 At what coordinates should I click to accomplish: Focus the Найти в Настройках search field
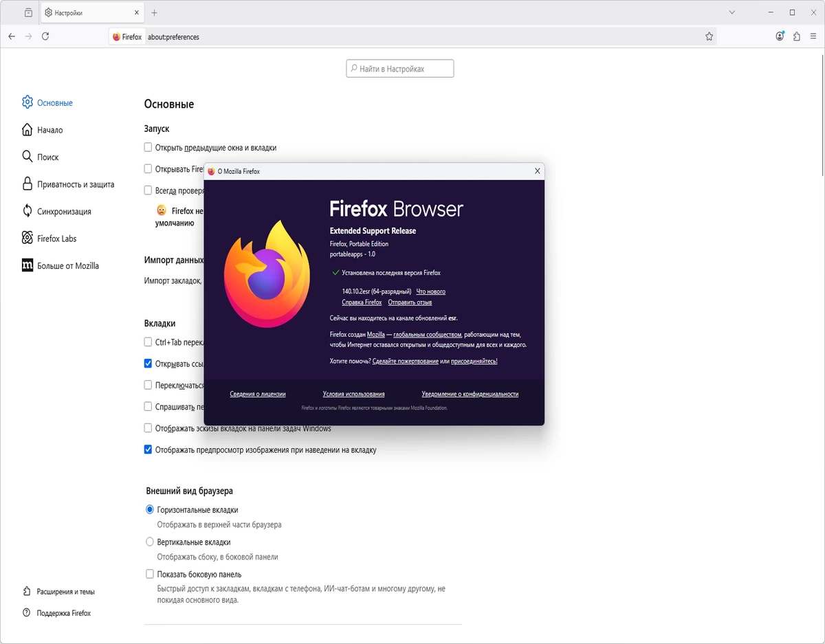tap(400, 69)
